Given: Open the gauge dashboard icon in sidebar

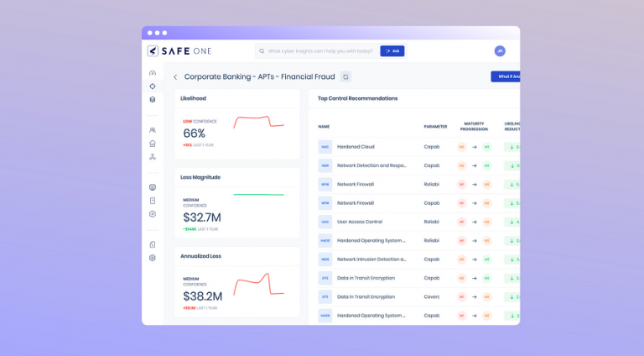Looking at the screenshot, I should click(x=153, y=73).
